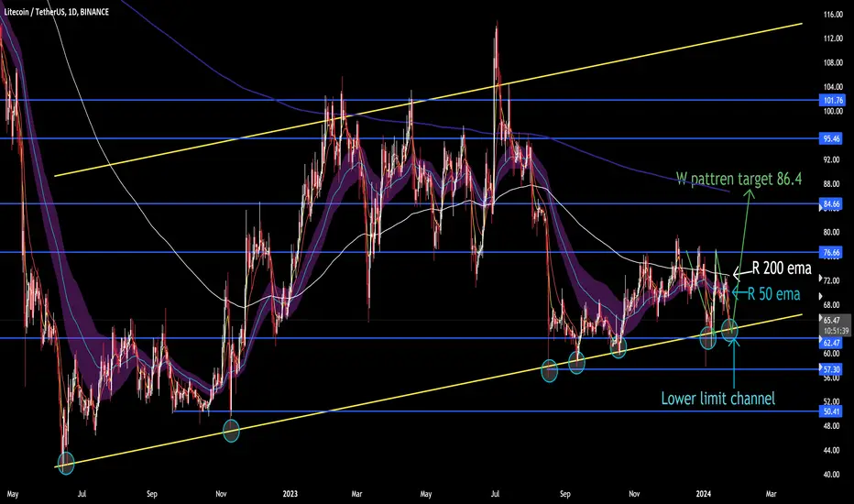854x504 pixels.
Task: Click the 92.00 price axis label
Action: pyautogui.click(x=832, y=159)
